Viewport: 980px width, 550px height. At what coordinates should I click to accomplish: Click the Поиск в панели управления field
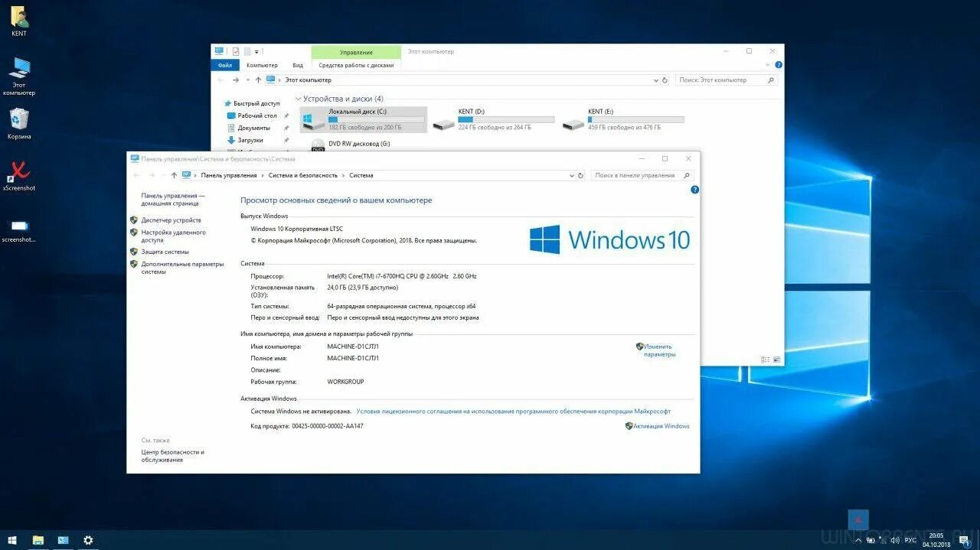[637, 175]
